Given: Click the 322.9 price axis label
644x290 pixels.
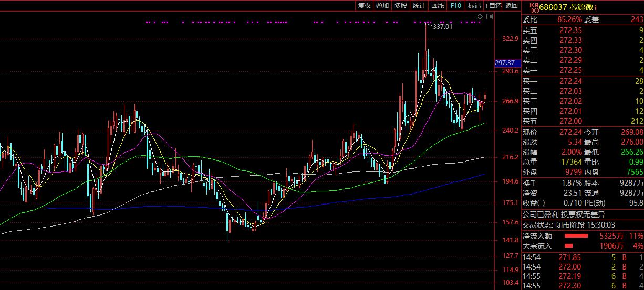Looking at the screenshot, I should tap(510, 39).
